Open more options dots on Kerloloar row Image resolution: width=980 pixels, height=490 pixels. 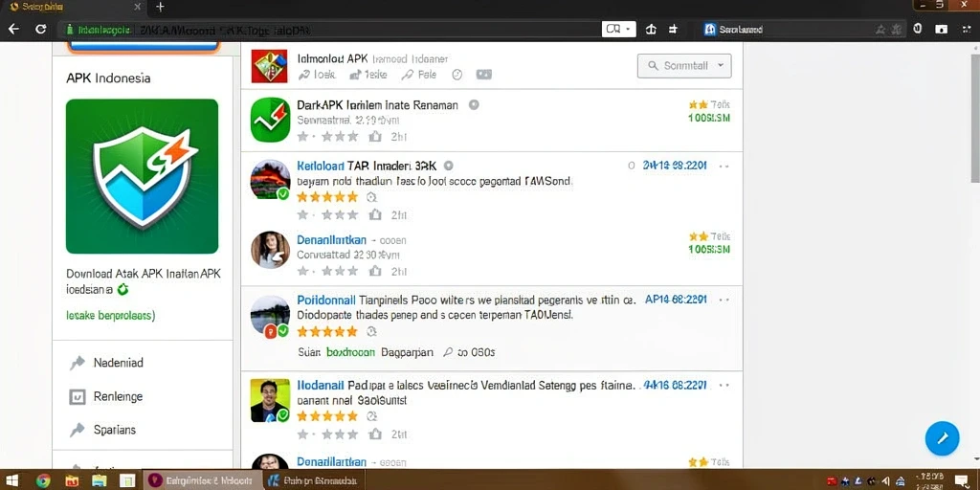coord(724,167)
